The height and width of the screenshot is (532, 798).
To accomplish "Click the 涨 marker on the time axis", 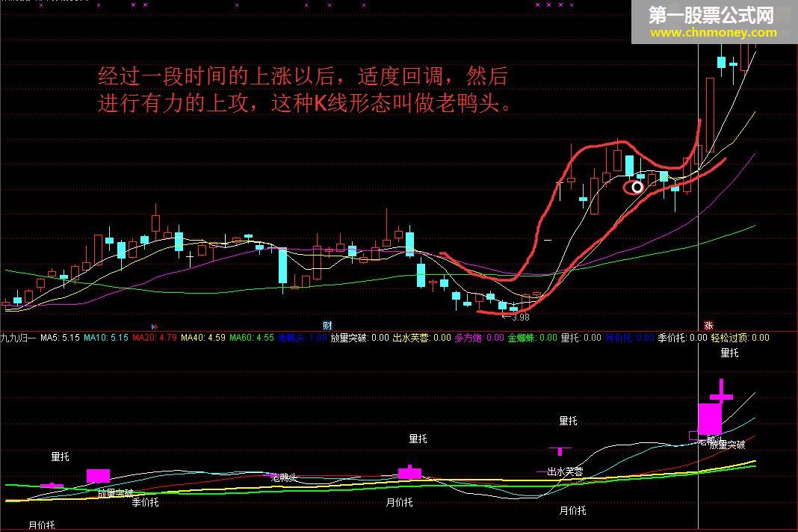I will click(x=708, y=325).
